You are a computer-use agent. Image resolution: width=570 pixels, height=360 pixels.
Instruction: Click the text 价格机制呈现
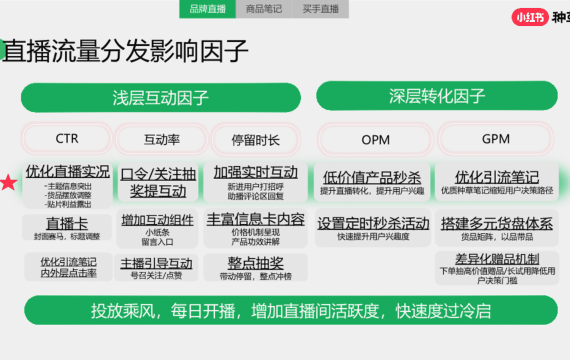(256, 232)
